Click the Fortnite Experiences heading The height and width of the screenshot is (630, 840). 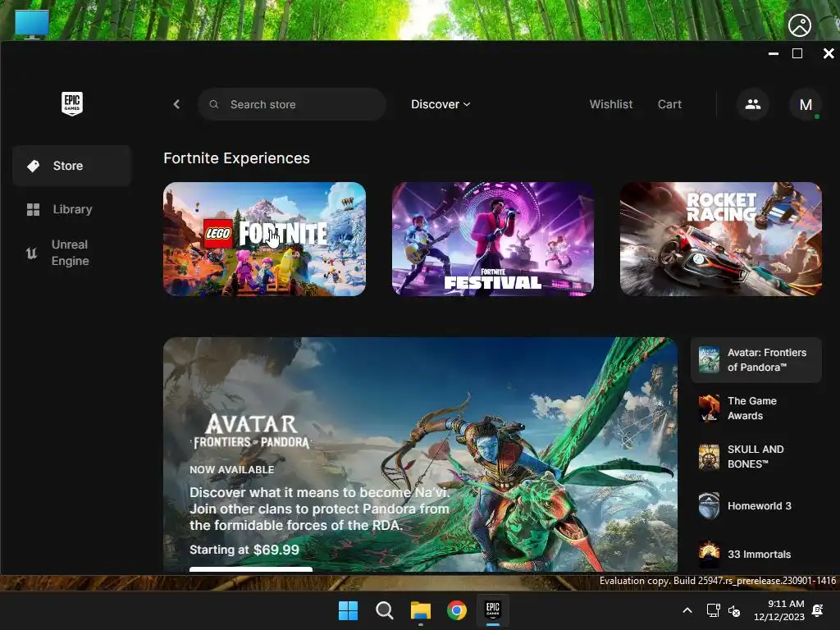pyautogui.click(x=237, y=158)
